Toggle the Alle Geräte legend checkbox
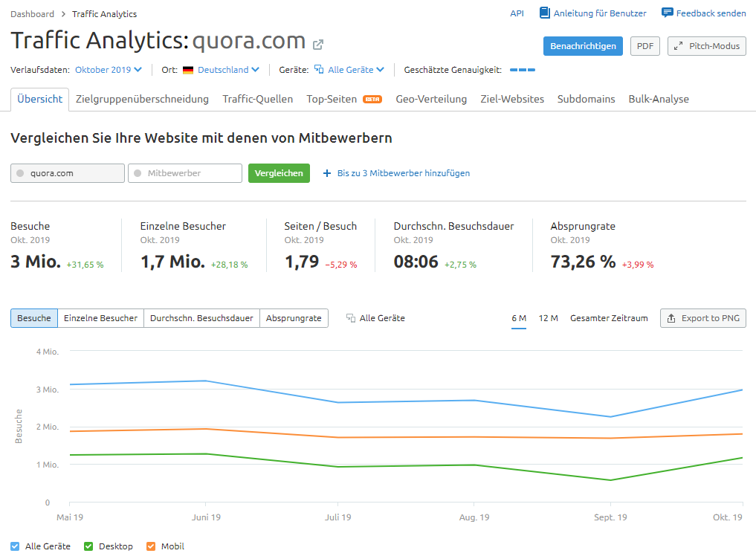 click(15, 546)
